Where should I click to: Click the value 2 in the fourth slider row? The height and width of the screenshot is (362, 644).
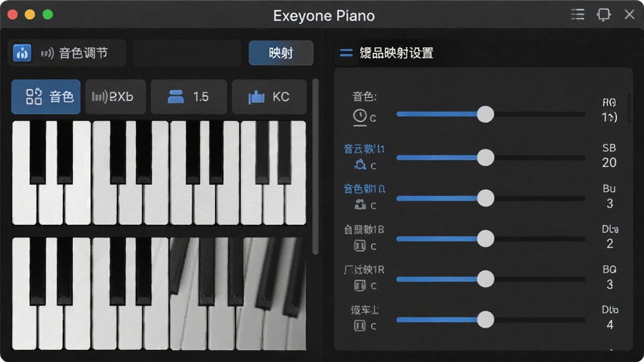(609, 244)
